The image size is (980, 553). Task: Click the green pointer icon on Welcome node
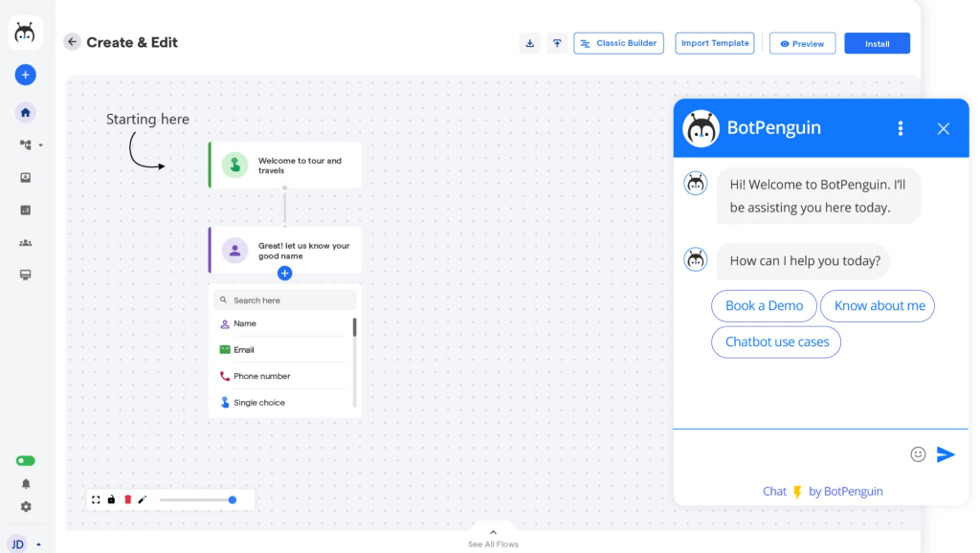click(x=235, y=165)
